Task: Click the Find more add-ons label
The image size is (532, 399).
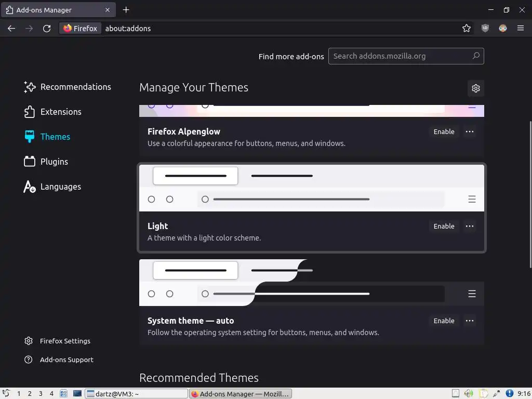Action: [291, 56]
